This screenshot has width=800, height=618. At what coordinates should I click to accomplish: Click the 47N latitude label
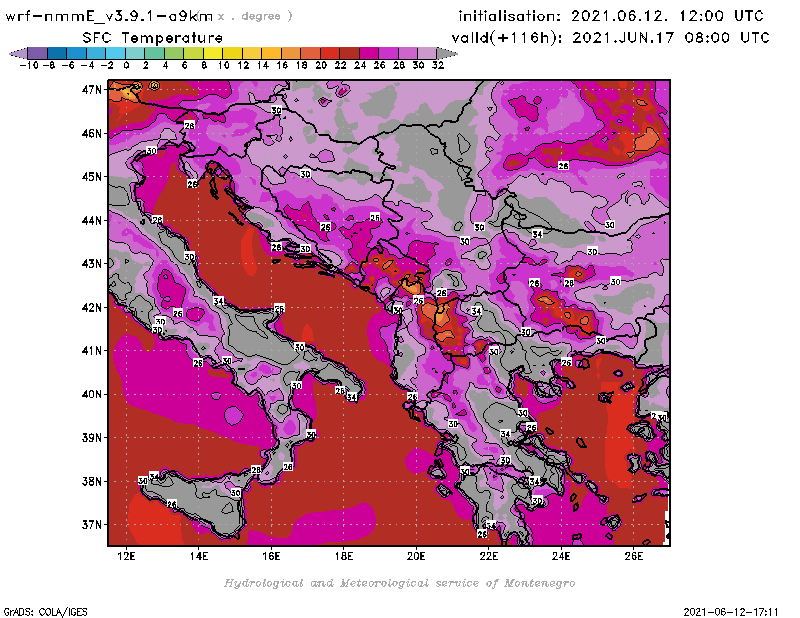pos(92,90)
